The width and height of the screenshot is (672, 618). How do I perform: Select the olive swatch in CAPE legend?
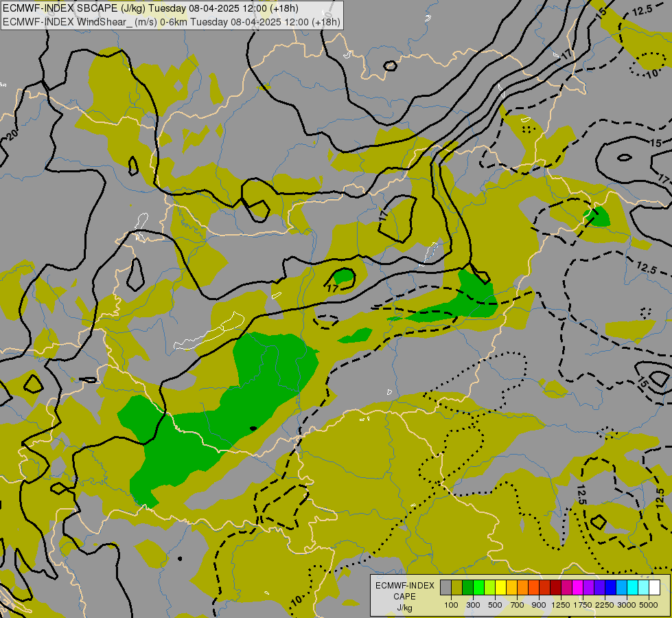(457, 588)
